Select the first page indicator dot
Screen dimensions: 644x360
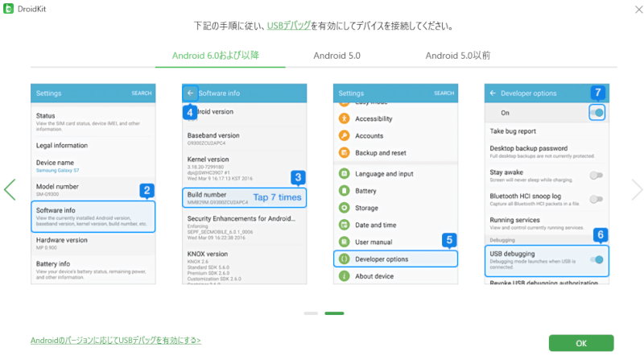pyautogui.click(x=311, y=313)
